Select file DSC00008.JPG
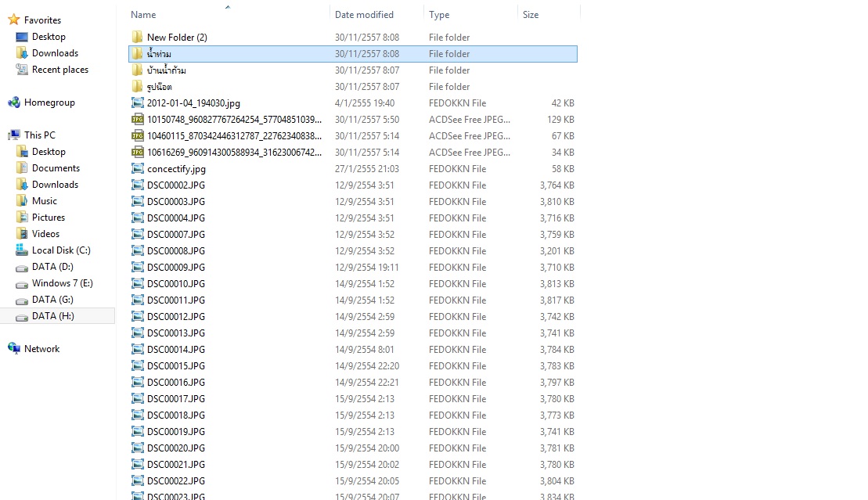This screenshot has width=868, height=500. pos(353,251)
